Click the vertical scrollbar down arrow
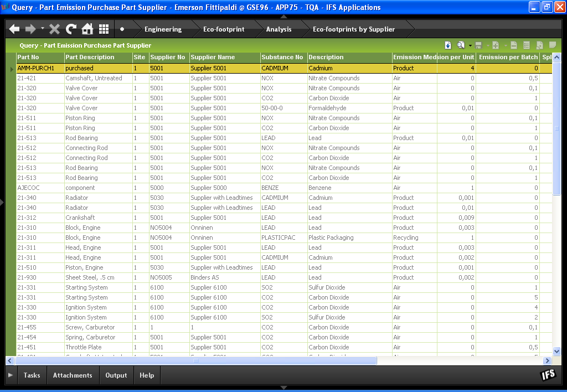Viewport: 567px width, 392px height. click(x=557, y=351)
